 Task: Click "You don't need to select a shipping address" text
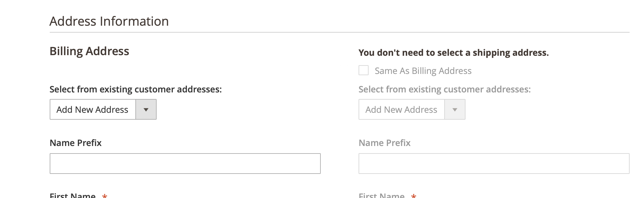click(454, 53)
